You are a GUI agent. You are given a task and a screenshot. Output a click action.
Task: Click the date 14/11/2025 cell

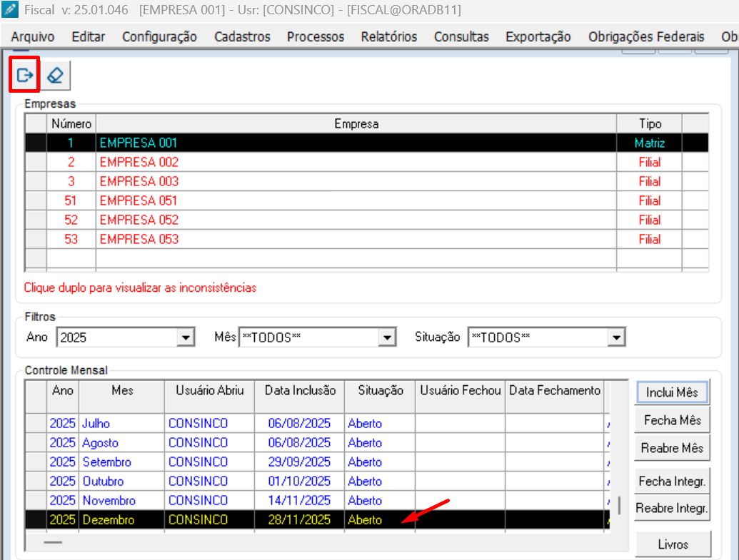299,501
